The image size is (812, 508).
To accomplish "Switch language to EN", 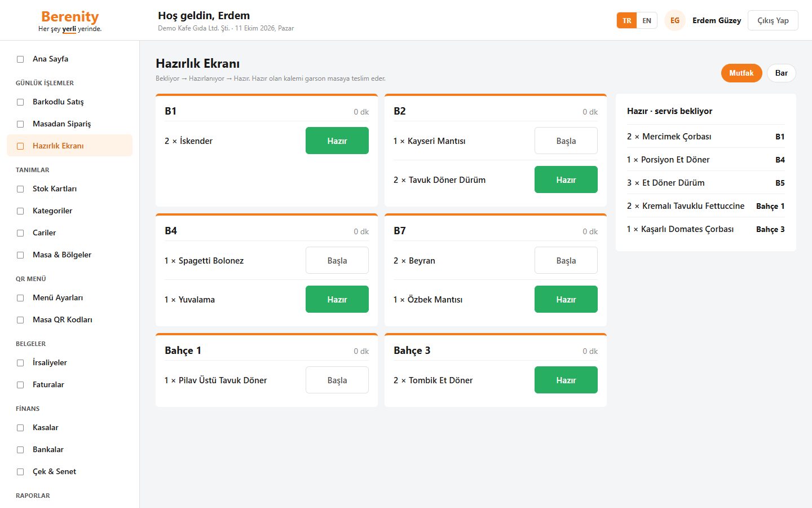I will point(647,20).
